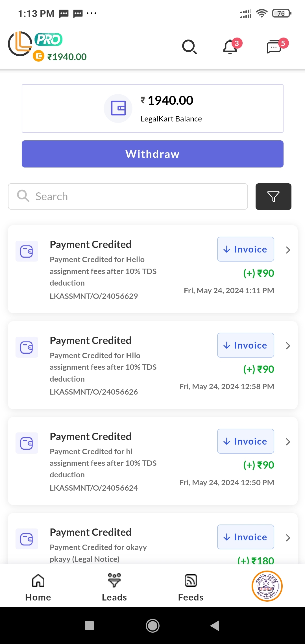Expand the Hello assignment payment details
305x644 pixels.
pyautogui.click(x=288, y=250)
